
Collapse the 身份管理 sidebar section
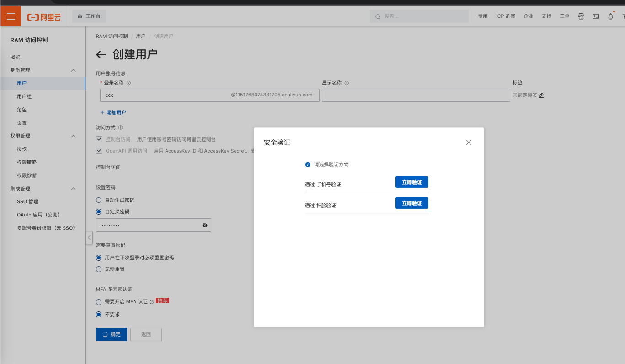tap(73, 70)
